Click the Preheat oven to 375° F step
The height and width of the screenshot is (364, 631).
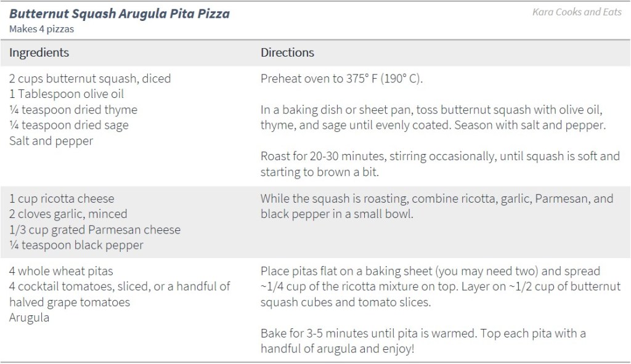click(x=341, y=79)
